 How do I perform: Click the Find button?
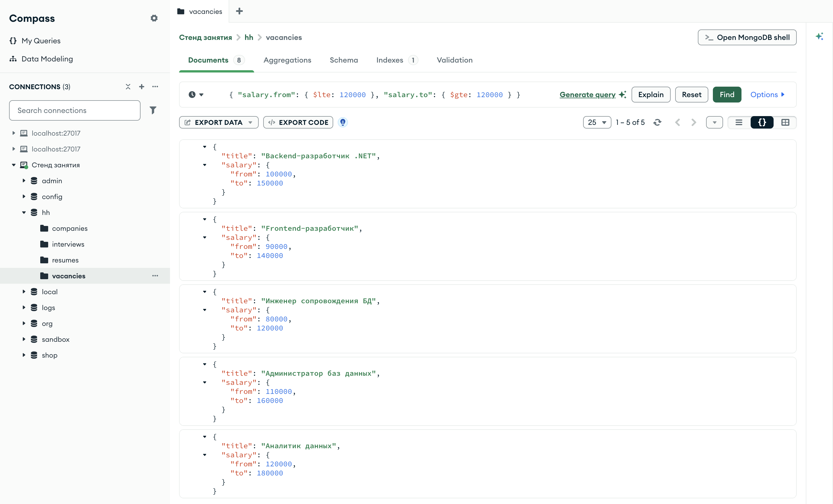click(727, 95)
